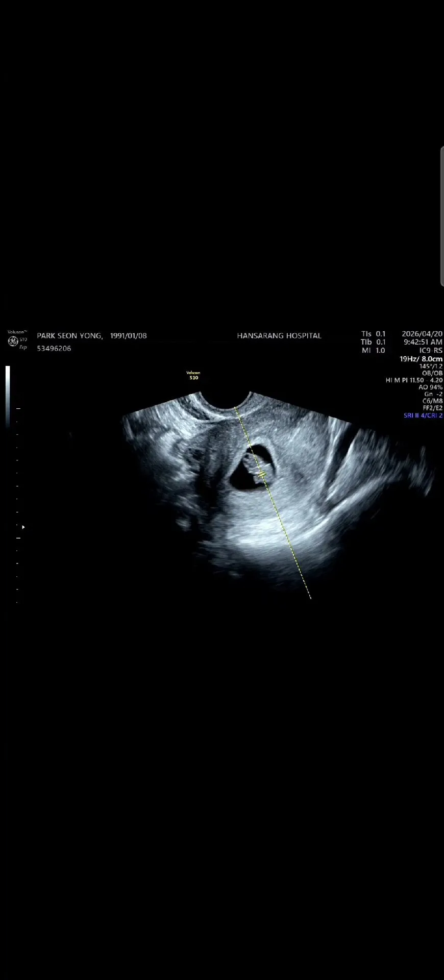Viewport: 444px width, 980px height.
Task: Click the Gn -2 gain value
Action: coord(433,394)
